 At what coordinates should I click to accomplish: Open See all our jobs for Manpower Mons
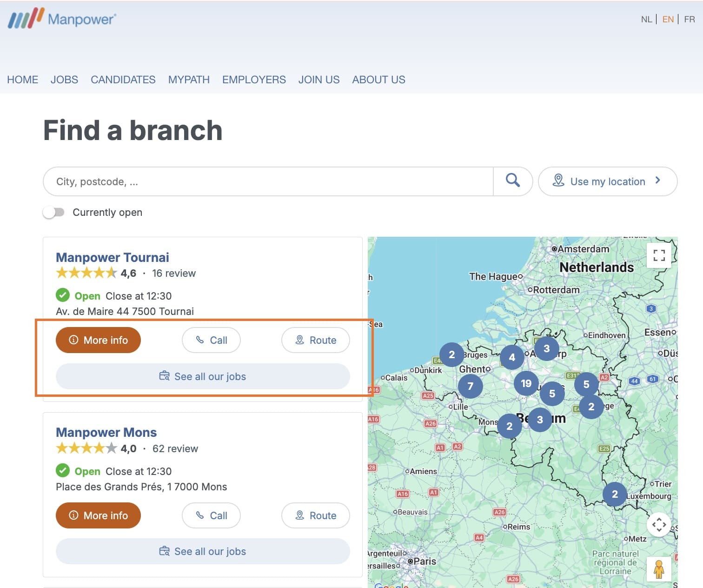[x=202, y=551]
